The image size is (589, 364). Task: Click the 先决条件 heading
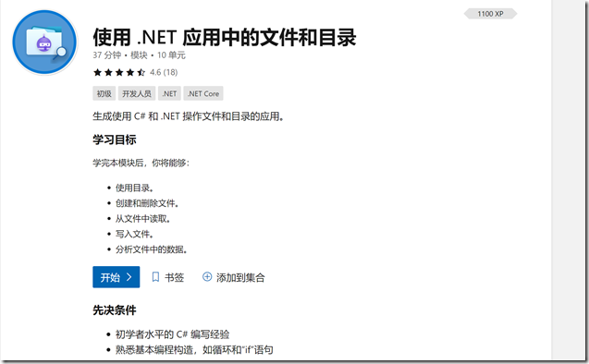[115, 310]
